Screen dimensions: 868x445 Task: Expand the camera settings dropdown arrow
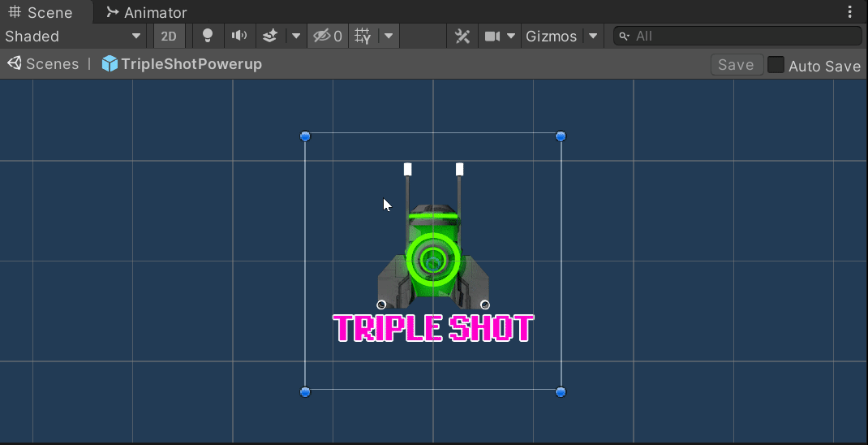[x=511, y=36]
